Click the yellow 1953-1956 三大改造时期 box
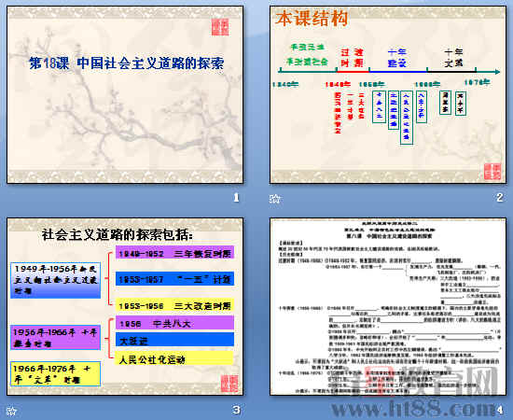Viewport: 513px width, 420px height. pyautogui.click(x=174, y=305)
